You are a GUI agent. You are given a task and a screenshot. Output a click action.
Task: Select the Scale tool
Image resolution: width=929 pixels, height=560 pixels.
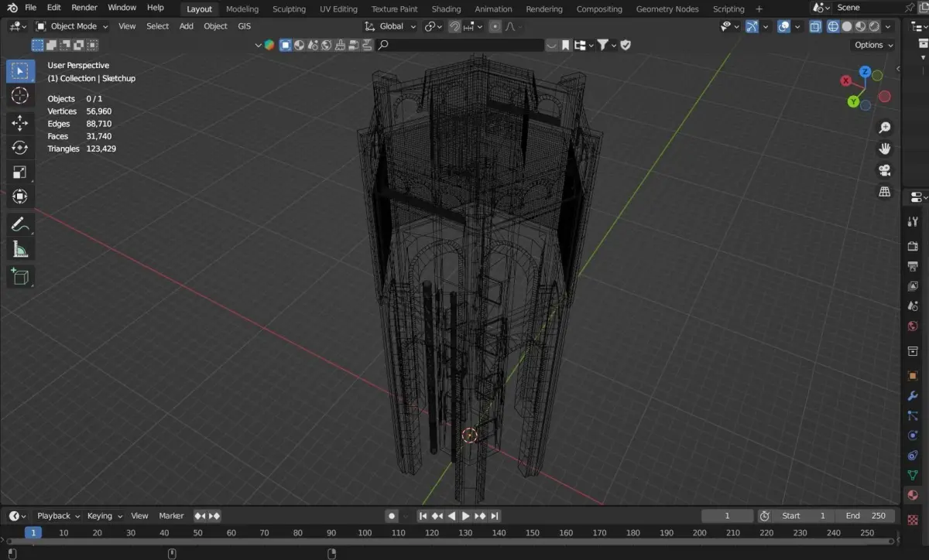click(20, 172)
